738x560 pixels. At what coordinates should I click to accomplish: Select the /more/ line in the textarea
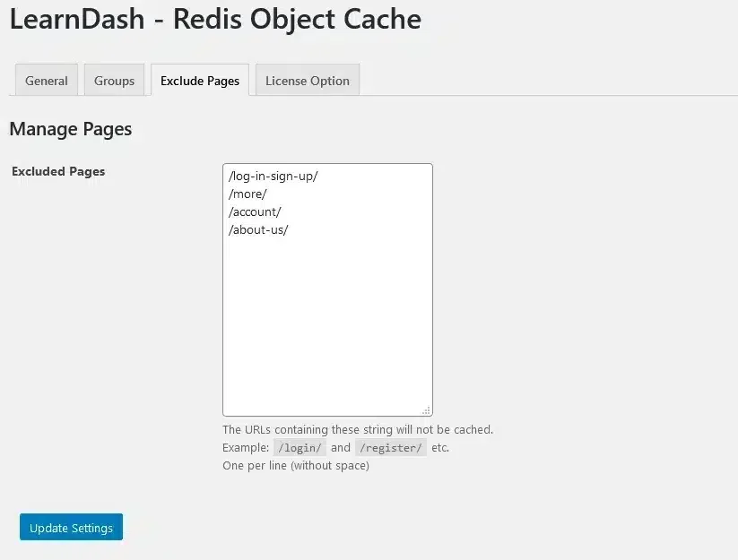[247, 194]
